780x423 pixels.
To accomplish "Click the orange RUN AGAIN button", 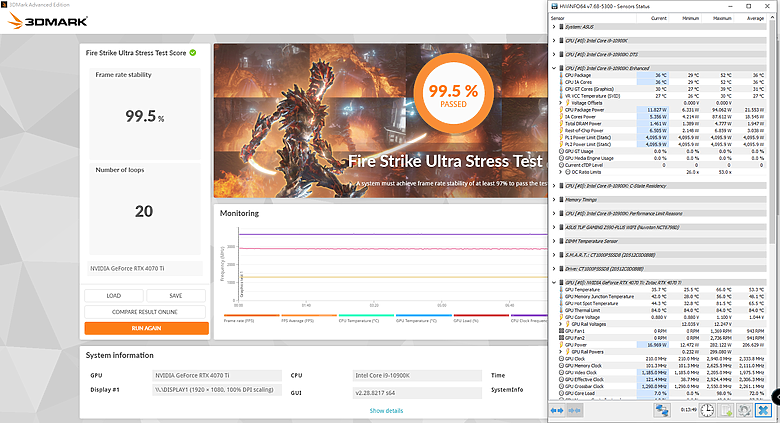I will click(x=146, y=328).
